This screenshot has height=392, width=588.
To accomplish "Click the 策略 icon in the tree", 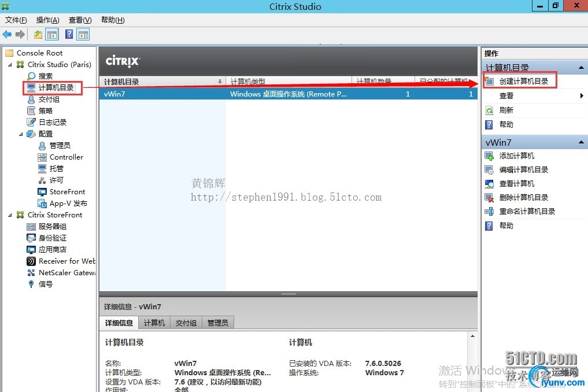I will [x=31, y=110].
